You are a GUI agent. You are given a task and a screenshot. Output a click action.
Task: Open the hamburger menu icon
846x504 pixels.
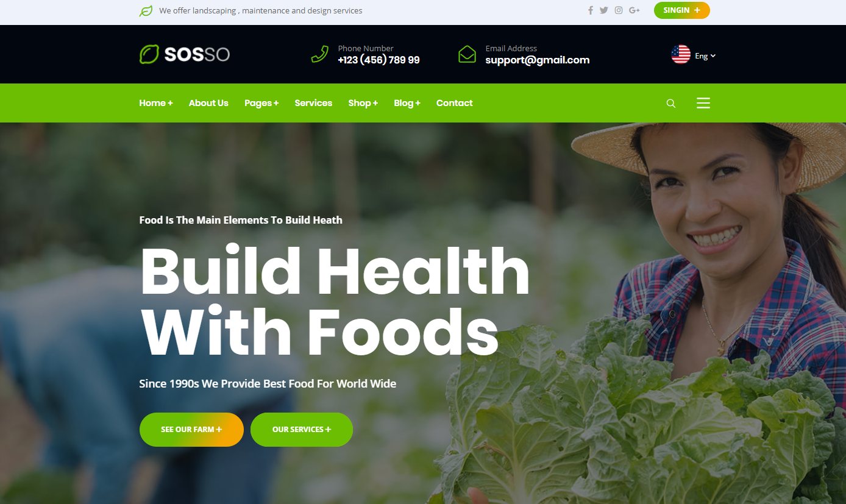pos(703,103)
